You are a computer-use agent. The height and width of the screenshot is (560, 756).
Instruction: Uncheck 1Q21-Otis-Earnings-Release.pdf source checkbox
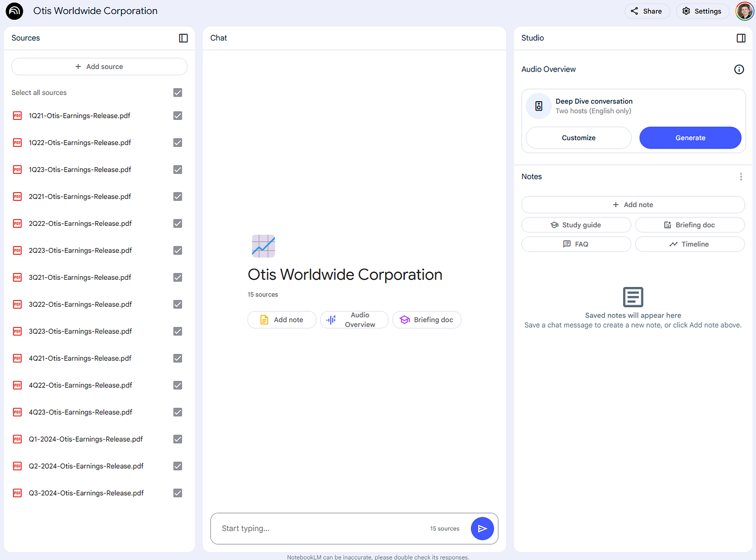[x=178, y=116]
